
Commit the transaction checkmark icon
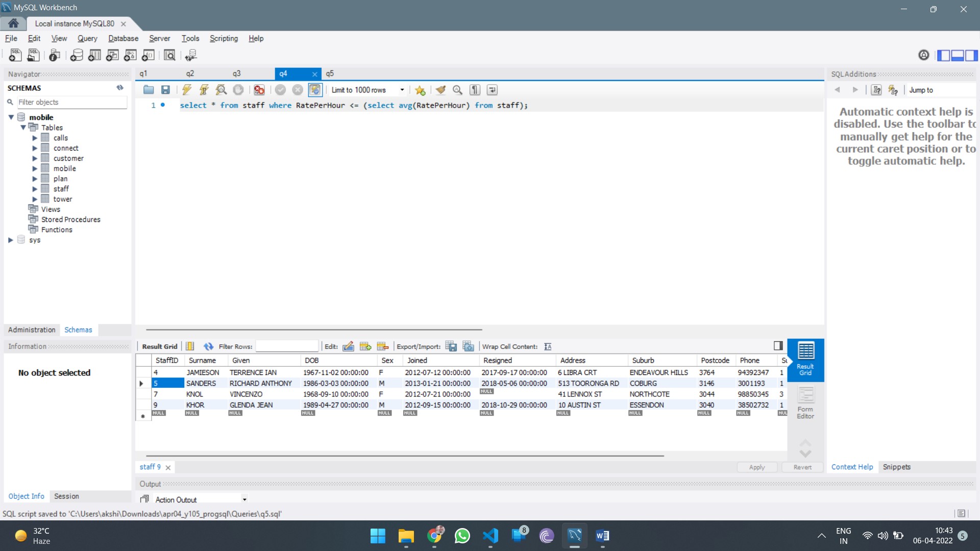280,90
